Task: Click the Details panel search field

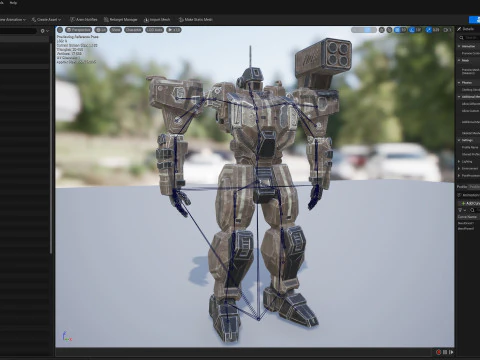Action: (469, 38)
